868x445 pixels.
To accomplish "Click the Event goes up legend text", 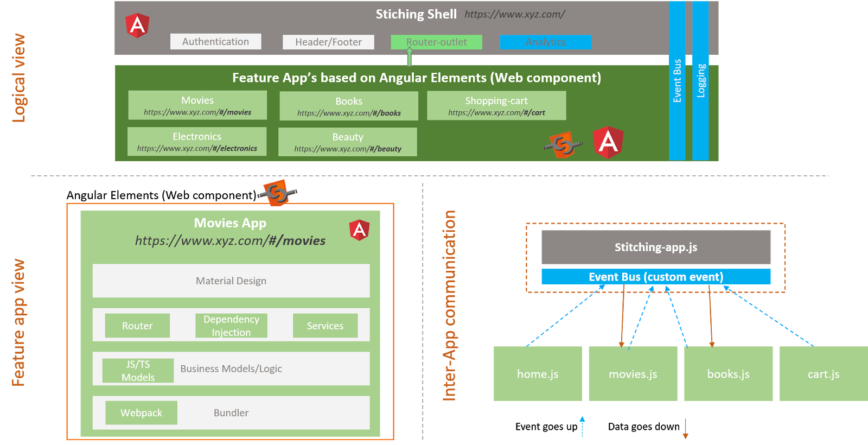I will coord(546,427).
